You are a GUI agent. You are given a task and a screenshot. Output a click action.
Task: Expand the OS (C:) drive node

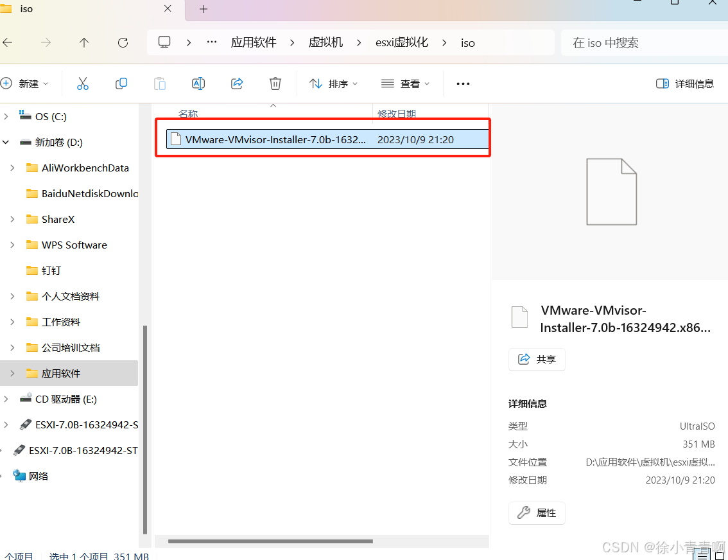coord(6,116)
